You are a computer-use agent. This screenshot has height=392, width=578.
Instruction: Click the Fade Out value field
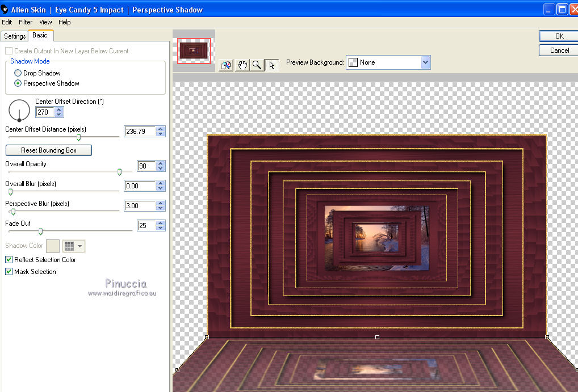point(146,225)
